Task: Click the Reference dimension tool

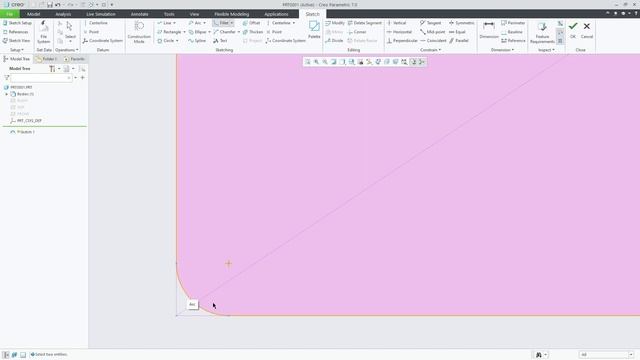Action: pos(513,41)
